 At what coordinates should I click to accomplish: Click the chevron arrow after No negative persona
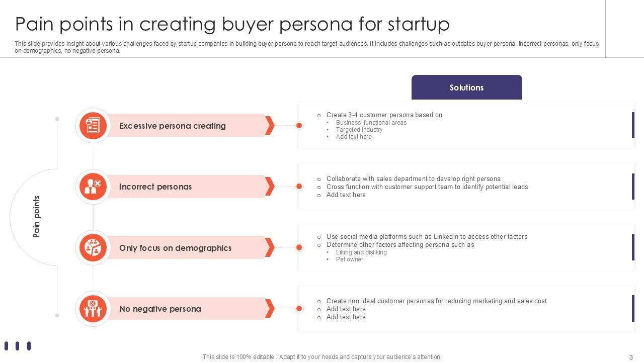click(x=270, y=309)
